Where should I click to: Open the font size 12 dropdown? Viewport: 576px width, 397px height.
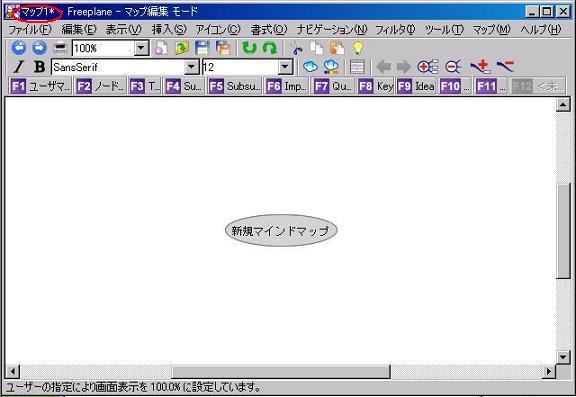285,67
